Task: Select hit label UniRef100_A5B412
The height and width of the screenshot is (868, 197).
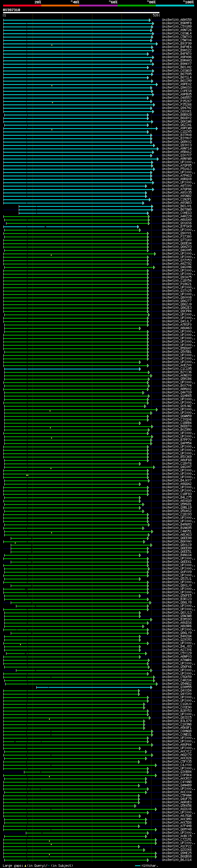Action: [x=177, y=152]
